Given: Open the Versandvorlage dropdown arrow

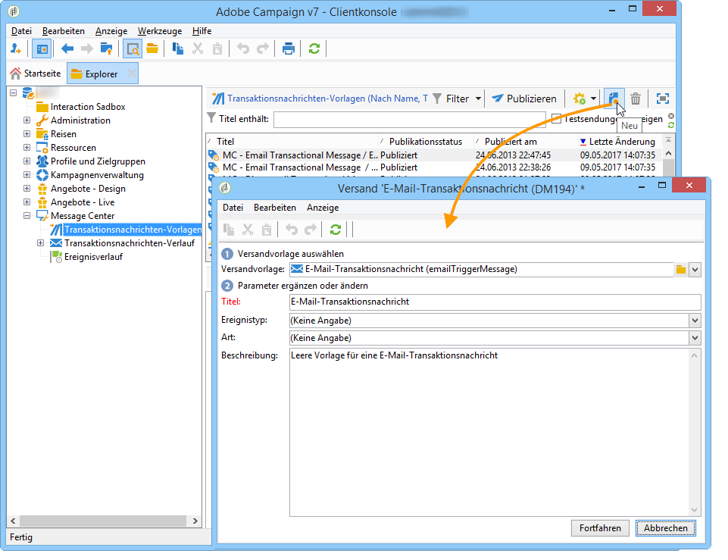Looking at the screenshot, I should pos(695,269).
